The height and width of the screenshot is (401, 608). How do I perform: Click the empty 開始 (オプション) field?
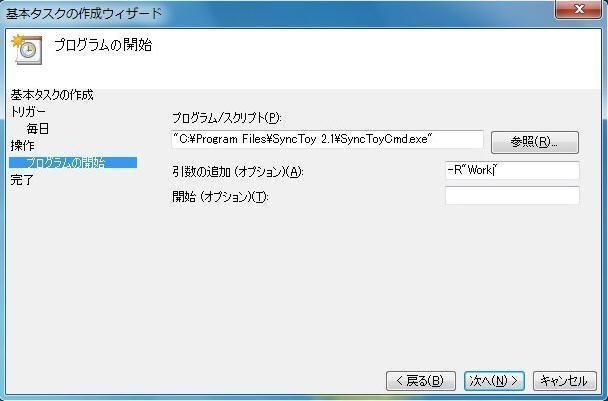coord(512,195)
